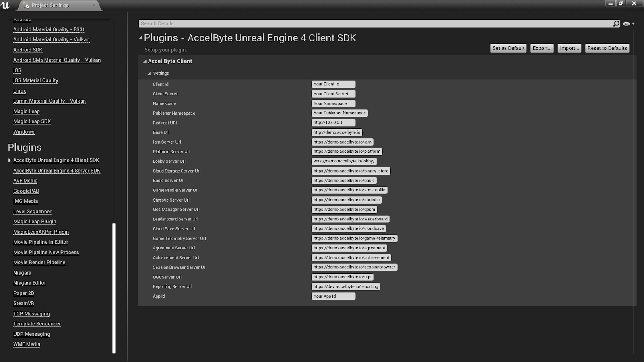644x362 pixels.
Task: Edit the Lobby Server Url field
Action: click(344, 161)
